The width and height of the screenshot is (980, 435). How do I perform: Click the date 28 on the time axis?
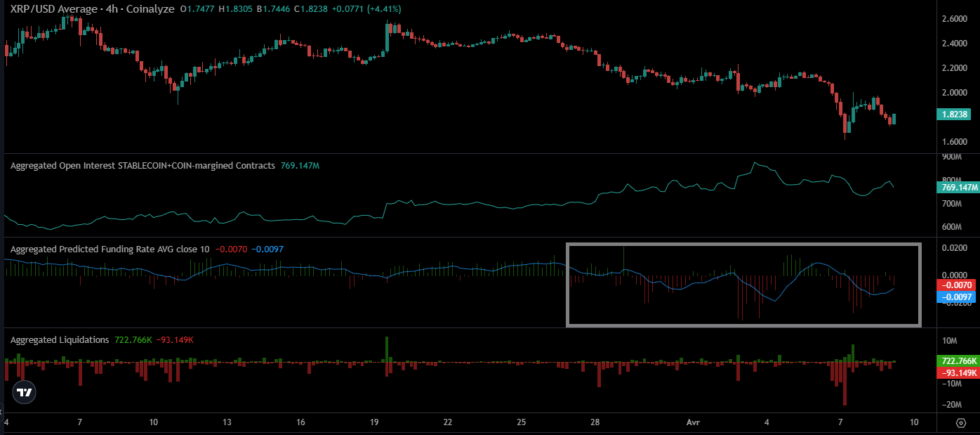coord(595,422)
